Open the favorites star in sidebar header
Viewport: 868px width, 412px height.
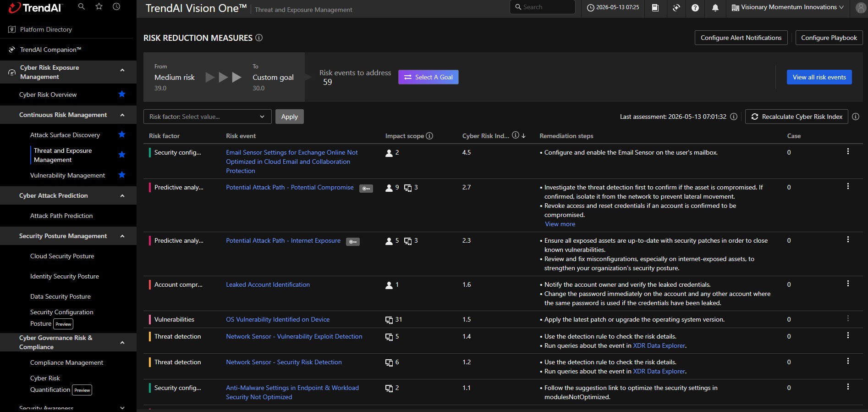(x=99, y=7)
